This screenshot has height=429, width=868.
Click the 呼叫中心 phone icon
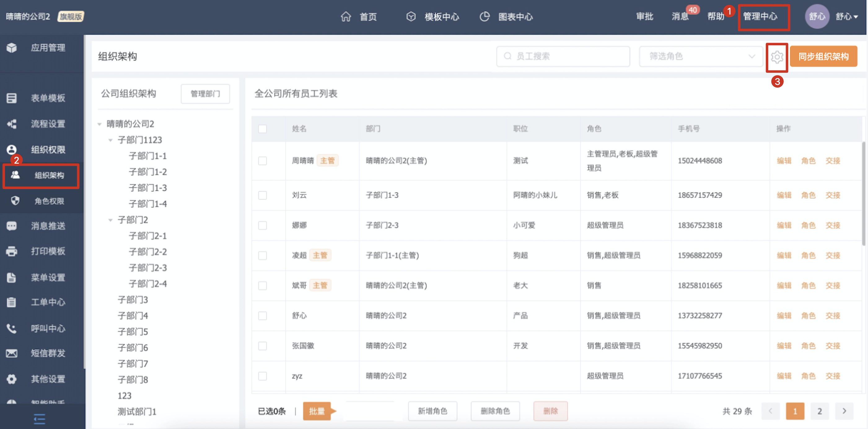(12, 329)
